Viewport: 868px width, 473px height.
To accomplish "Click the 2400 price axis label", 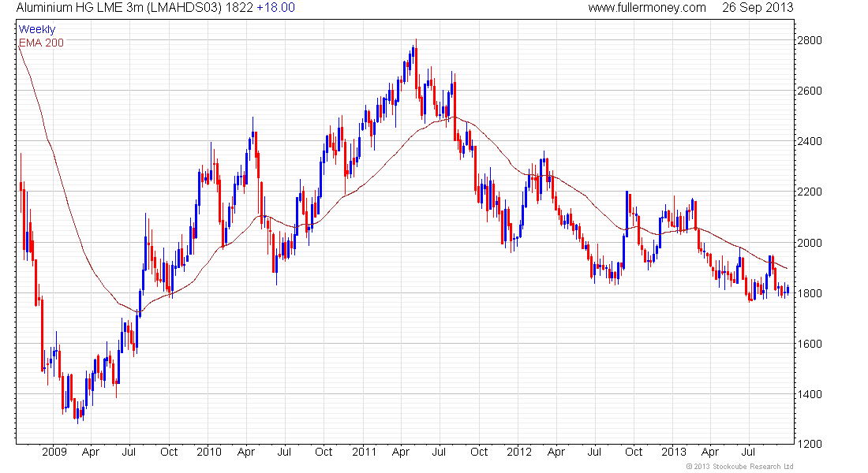I will pyautogui.click(x=810, y=142).
